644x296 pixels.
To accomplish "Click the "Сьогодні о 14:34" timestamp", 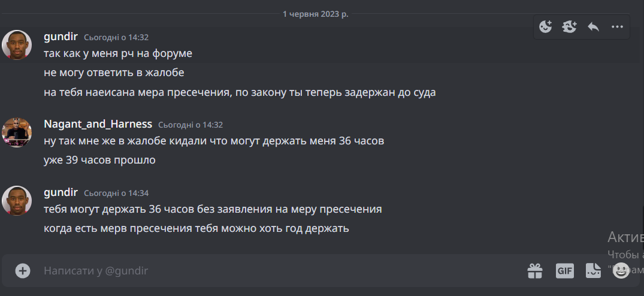I will (116, 194).
